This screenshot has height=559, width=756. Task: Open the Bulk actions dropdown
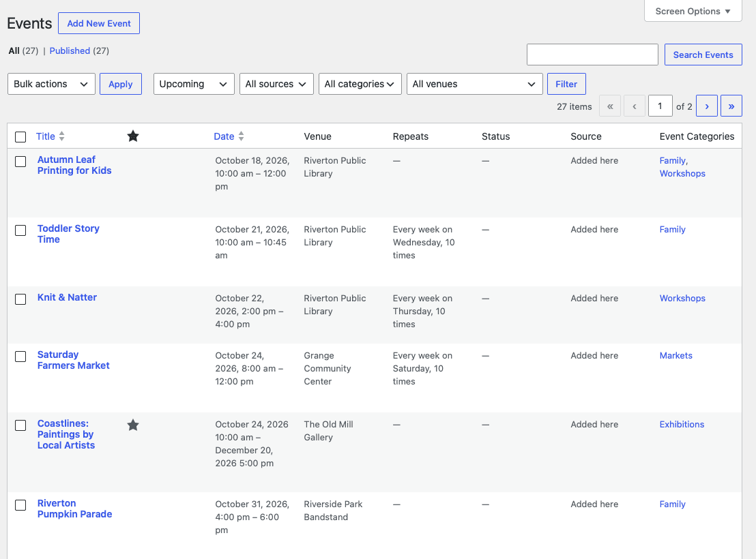51,84
